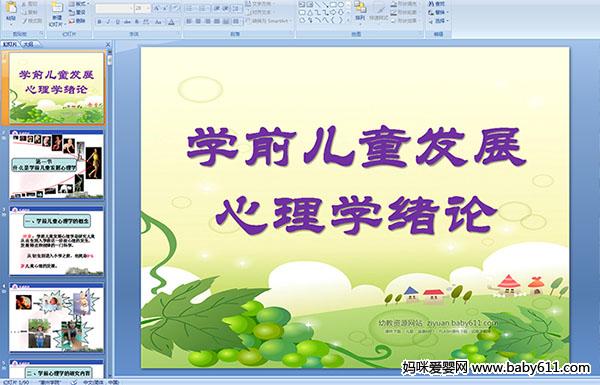Screen dimensions: 600x385
Task: Choose the Right Arrow block shape
Action: (x=333, y=12)
